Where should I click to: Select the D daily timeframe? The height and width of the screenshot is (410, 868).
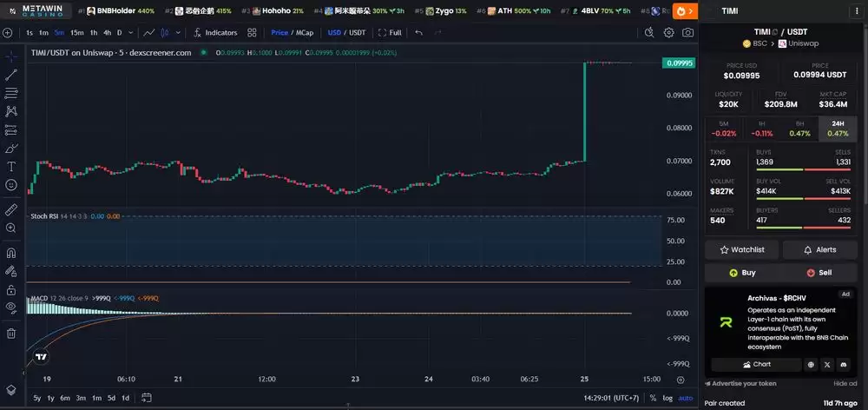pos(119,33)
